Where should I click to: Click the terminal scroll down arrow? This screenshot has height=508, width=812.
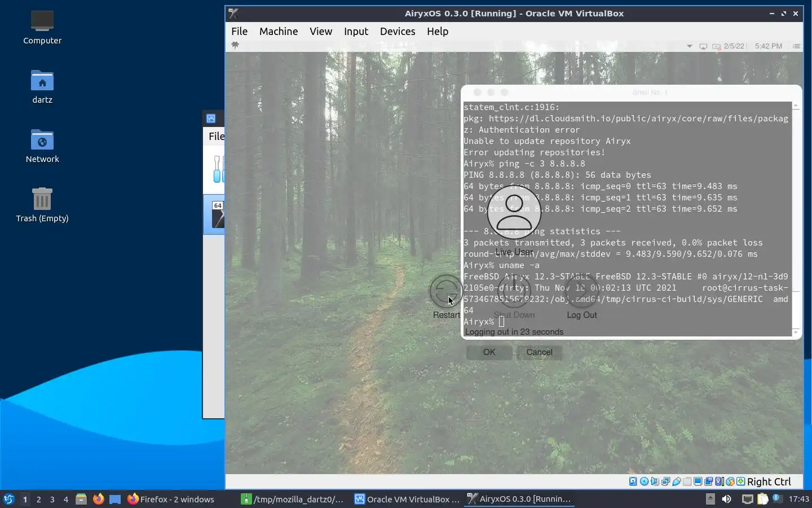click(796, 333)
